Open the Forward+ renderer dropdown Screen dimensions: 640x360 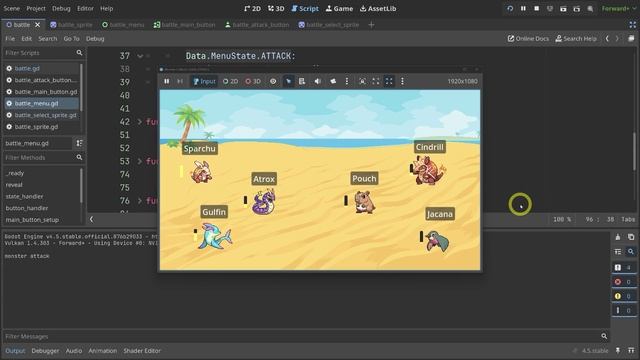(618, 8)
